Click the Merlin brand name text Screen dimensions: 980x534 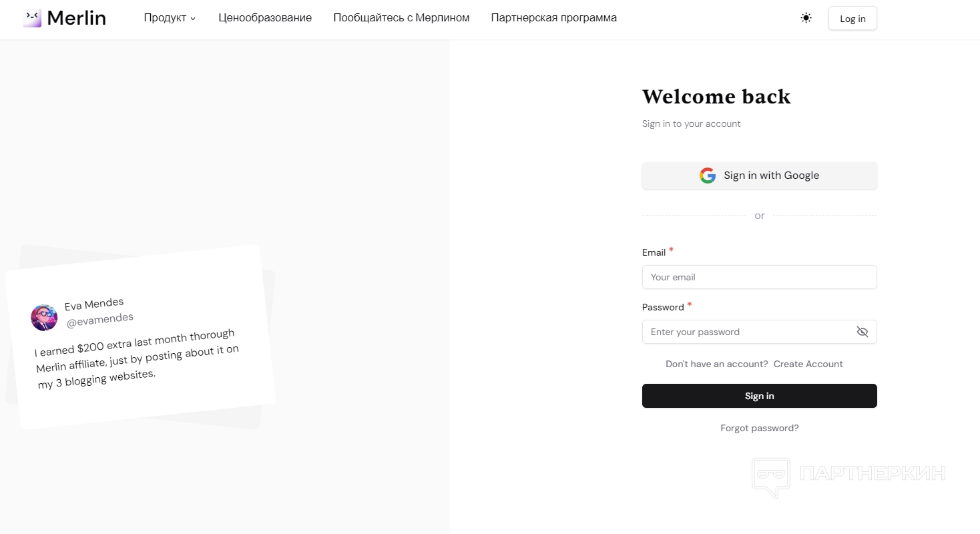click(76, 18)
